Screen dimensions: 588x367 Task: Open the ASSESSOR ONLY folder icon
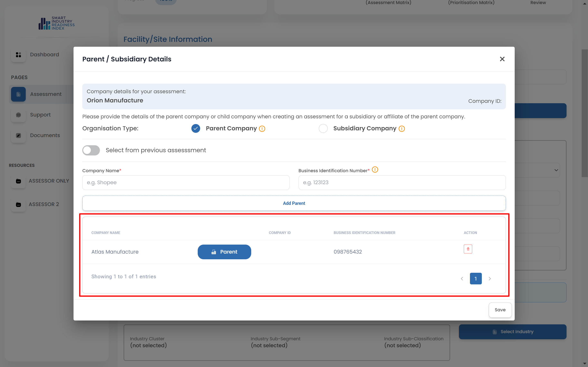tap(18, 181)
